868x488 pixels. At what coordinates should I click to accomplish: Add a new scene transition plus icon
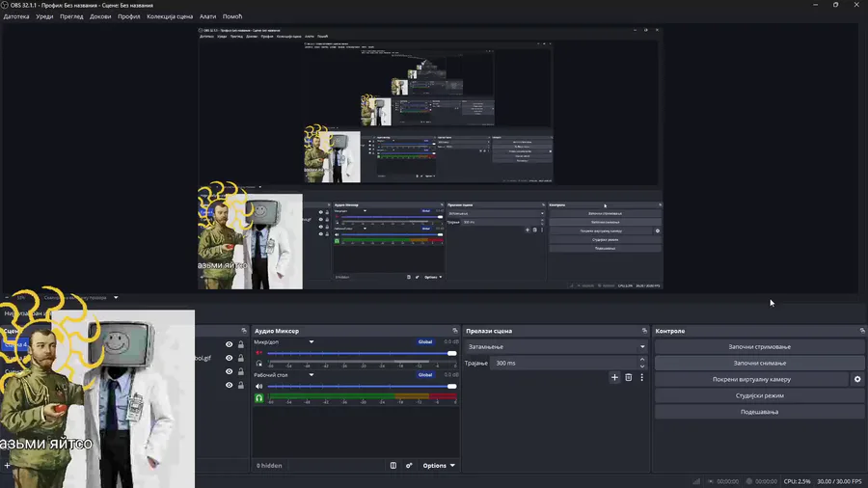614,377
